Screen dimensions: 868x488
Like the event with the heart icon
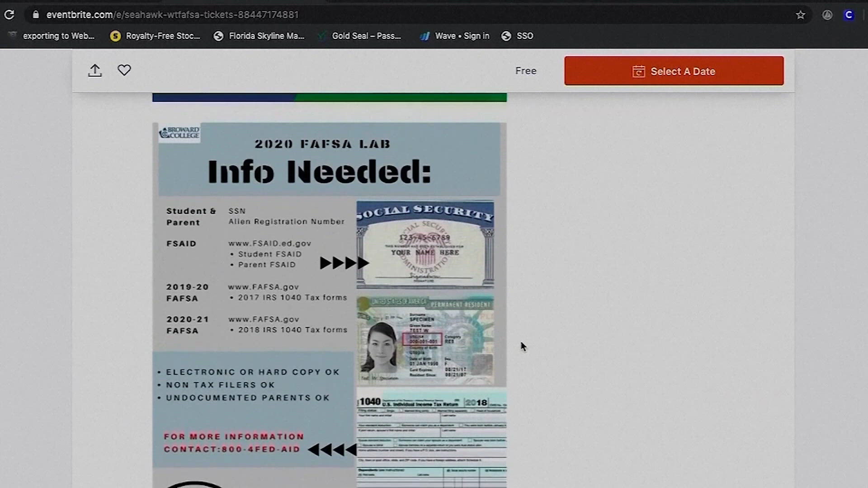[x=124, y=70]
